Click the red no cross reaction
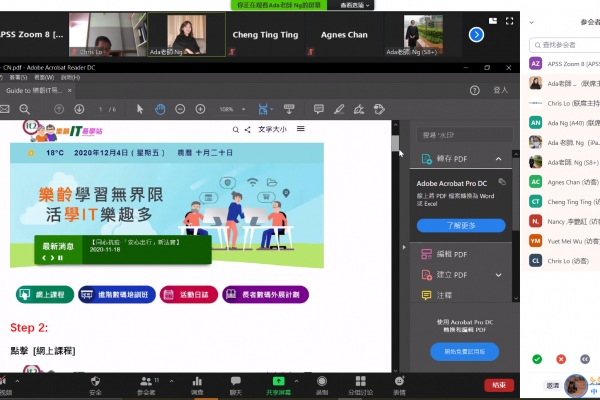 click(x=561, y=359)
